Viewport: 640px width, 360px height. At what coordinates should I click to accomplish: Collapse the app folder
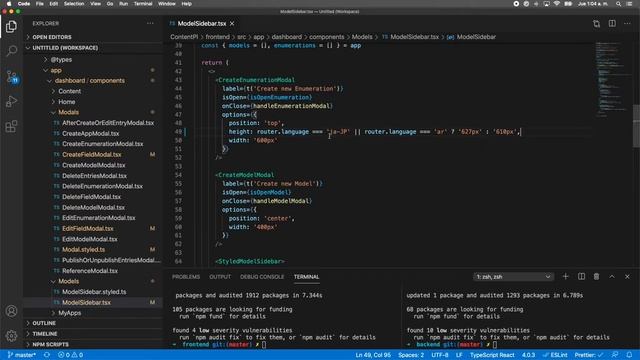point(56,70)
